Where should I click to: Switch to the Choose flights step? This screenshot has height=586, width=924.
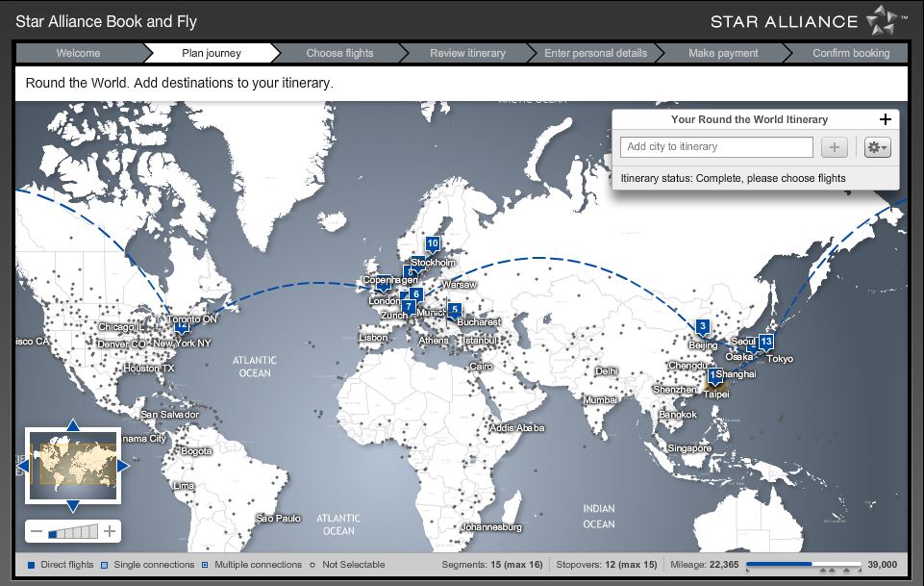340,53
